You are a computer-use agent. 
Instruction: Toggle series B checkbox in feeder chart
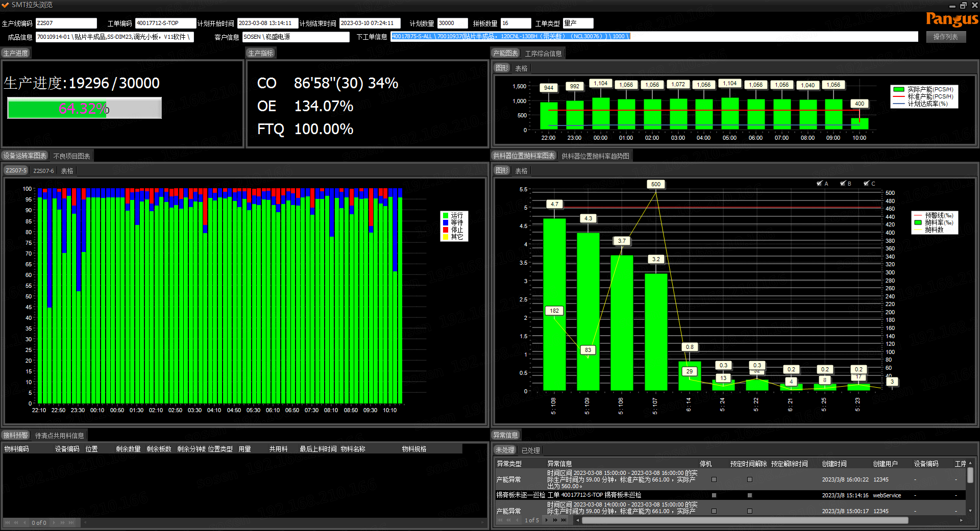coord(843,184)
